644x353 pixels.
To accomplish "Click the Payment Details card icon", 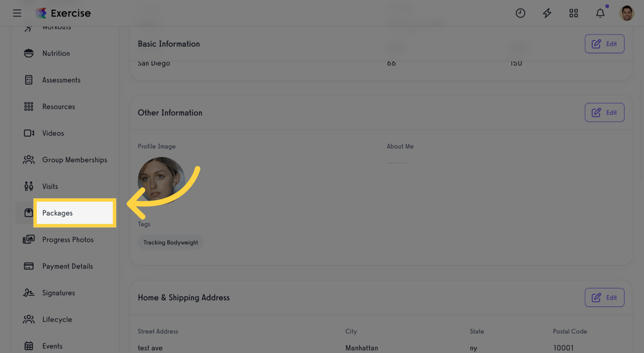I will pos(28,266).
